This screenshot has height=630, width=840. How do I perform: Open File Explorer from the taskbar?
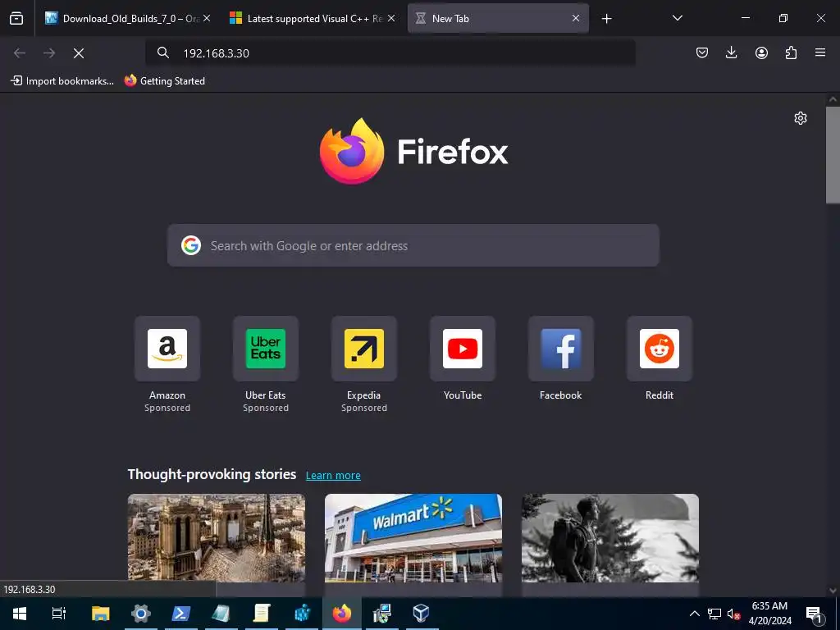pos(101,614)
